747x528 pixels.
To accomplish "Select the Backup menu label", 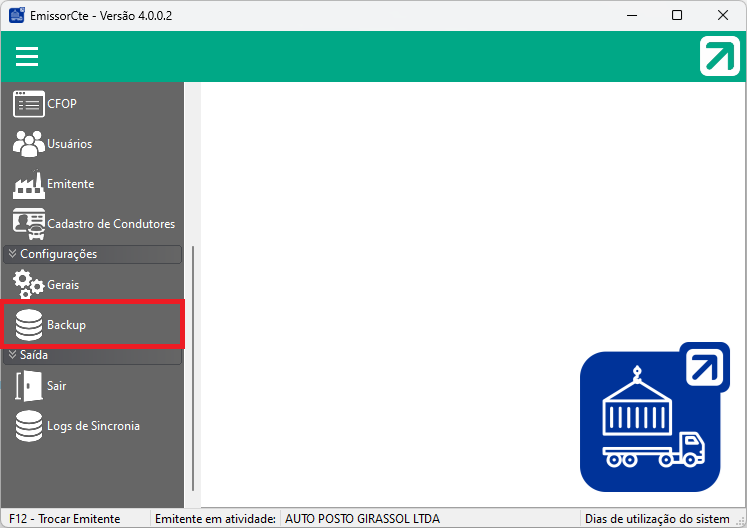I will tap(66, 325).
